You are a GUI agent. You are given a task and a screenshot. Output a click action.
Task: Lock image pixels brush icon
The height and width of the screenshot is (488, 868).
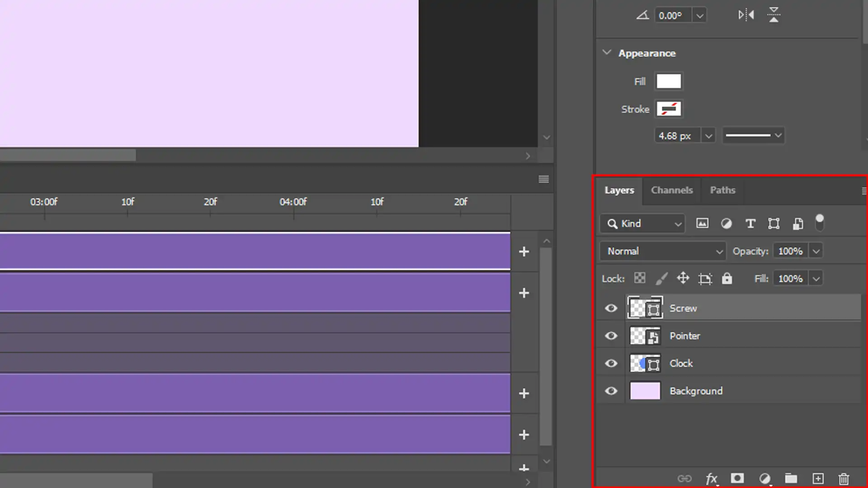661,278
